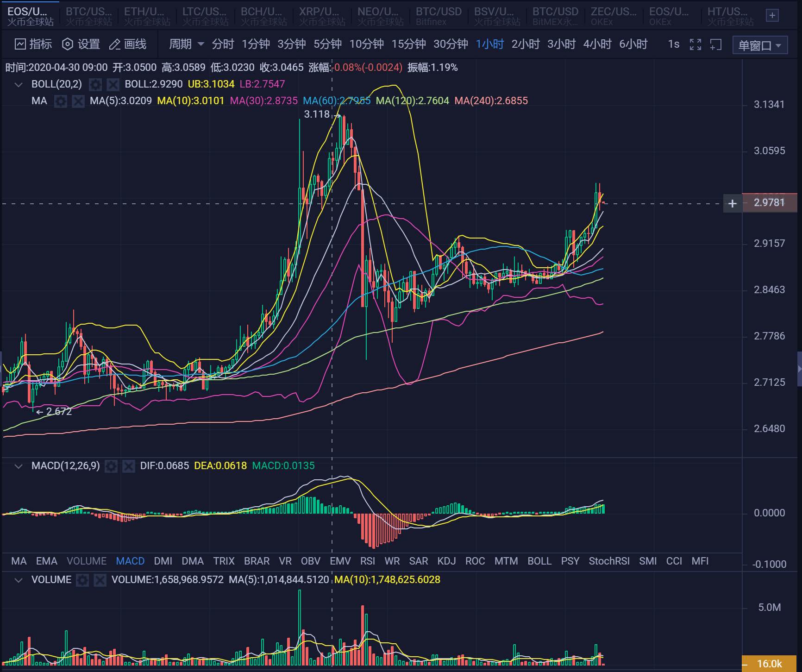Click the 2.9781 current price label

tap(769, 203)
